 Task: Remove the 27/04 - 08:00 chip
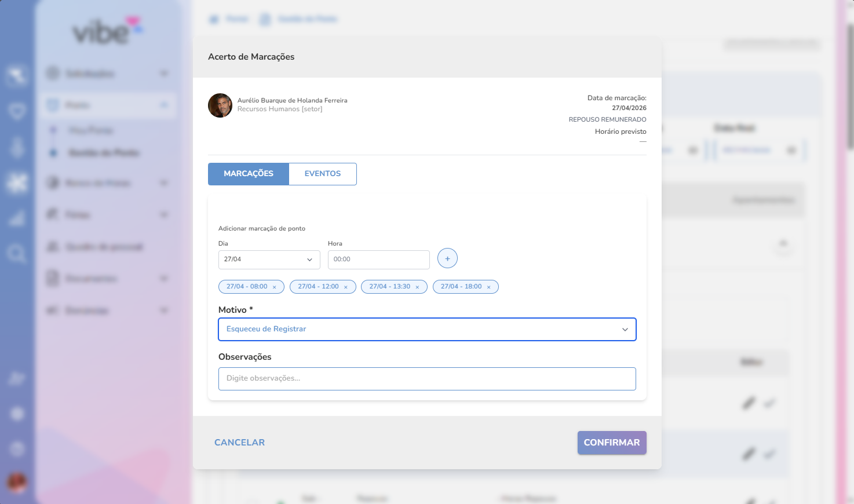tap(275, 287)
